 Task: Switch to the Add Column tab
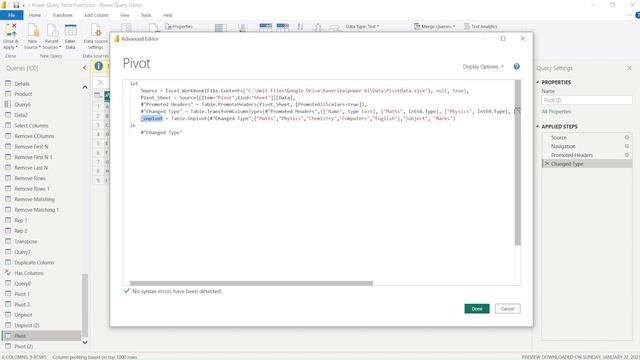click(x=96, y=15)
